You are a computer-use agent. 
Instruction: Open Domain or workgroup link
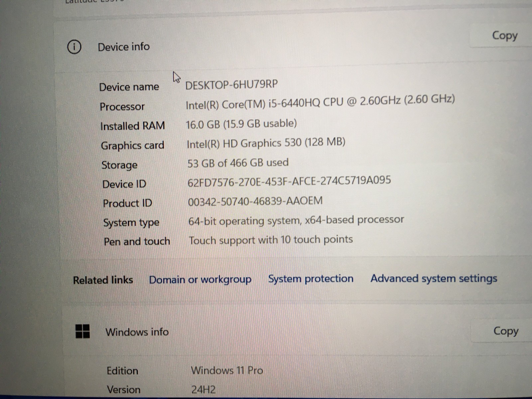pos(200,280)
